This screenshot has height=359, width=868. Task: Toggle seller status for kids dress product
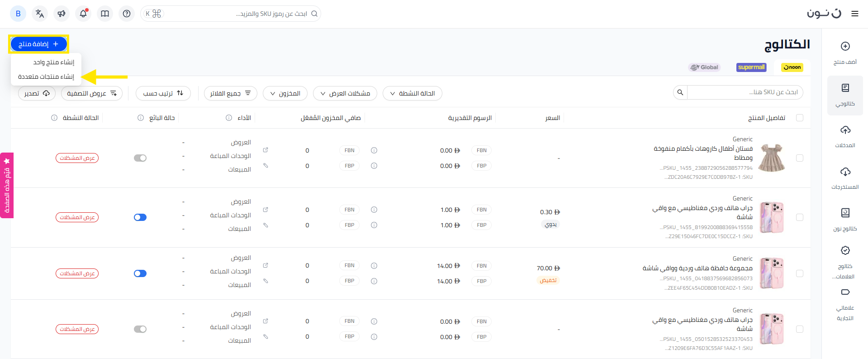point(140,158)
